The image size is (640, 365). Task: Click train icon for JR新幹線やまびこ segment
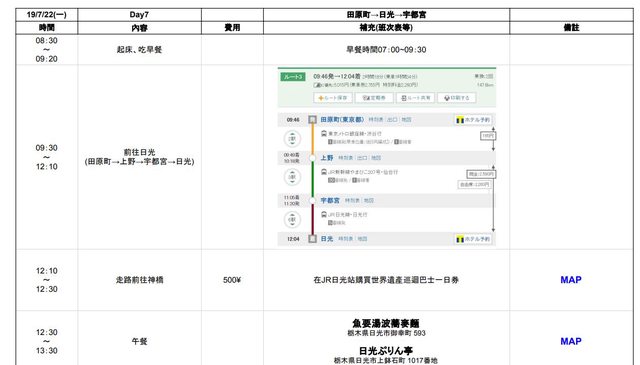point(324,172)
